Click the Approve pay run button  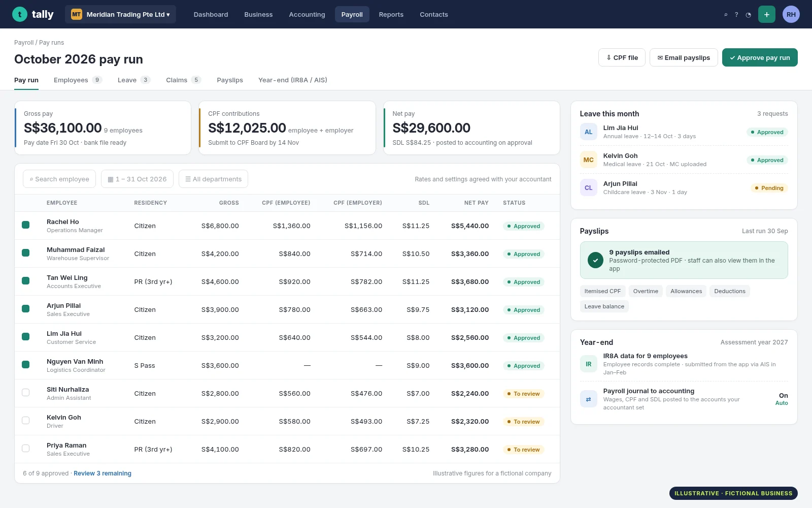pyautogui.click(x=760, y=57)
